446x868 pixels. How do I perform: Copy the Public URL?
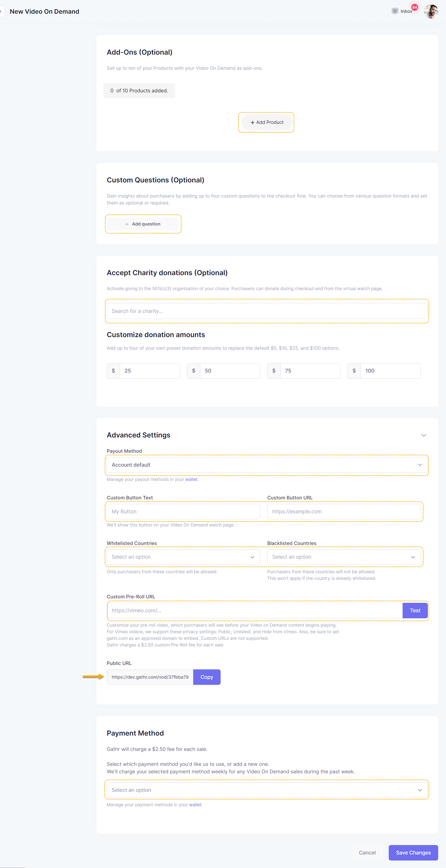click(x=207, y=677)
